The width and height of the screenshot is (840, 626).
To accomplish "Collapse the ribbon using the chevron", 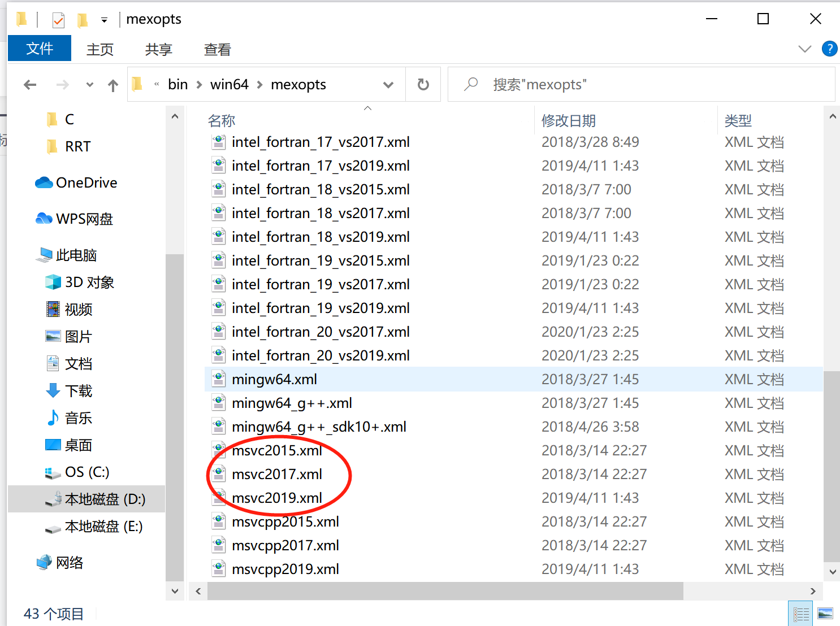I will click(x=804, y=49).
